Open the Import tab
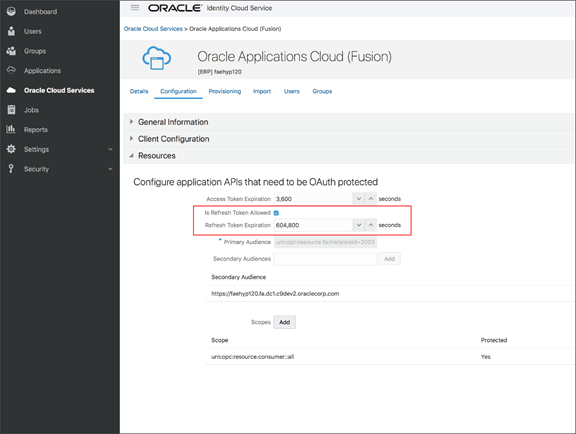 [262, 91]
